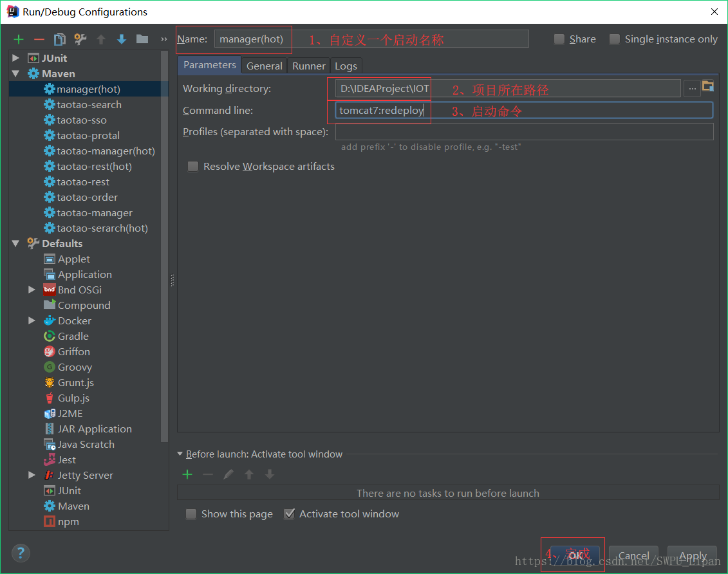Open the Logs tab
This screenshot has height=574, width=728.
pyautogui.click(x=346, y=66)
